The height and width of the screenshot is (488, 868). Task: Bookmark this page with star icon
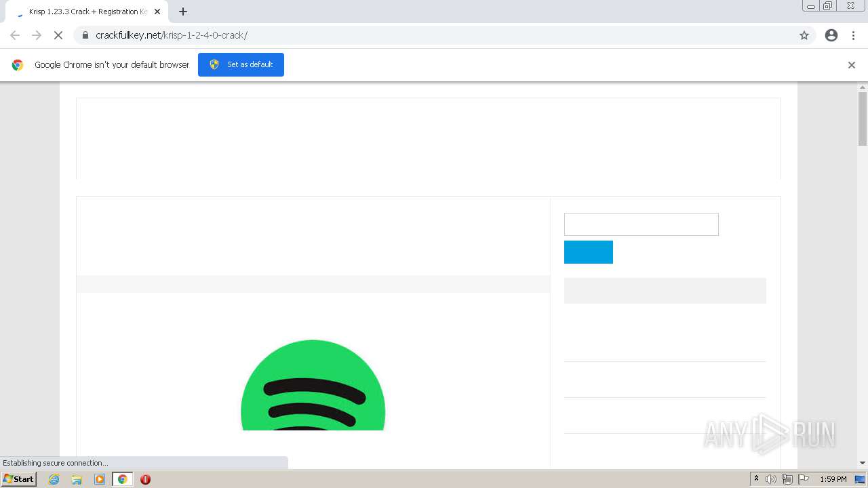tap(804, 35)
